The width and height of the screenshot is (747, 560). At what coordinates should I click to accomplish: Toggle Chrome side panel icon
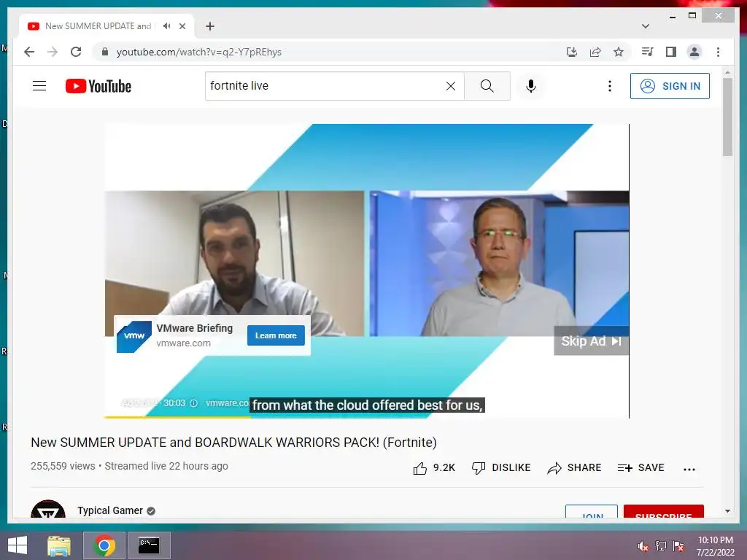pos(671,52)
